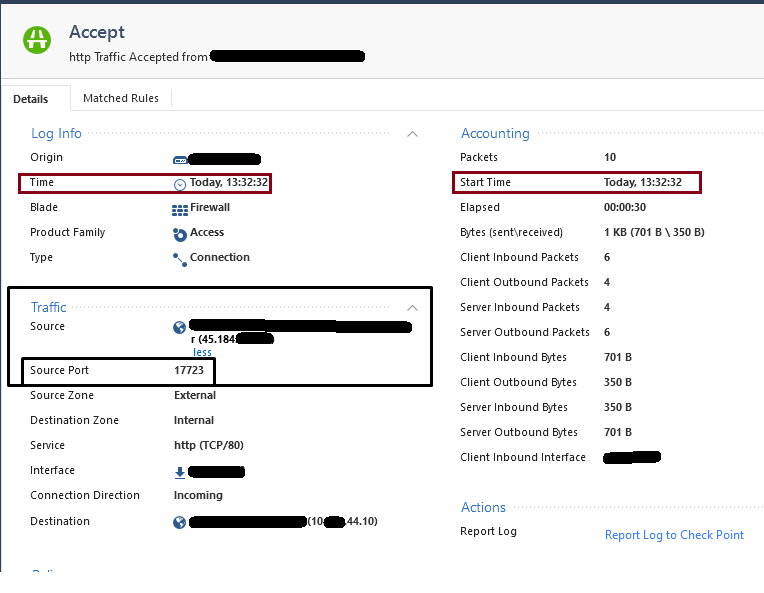Select the Details tab
Image resolution: width=764 pixels, height=593 pixels.
click(x=31, y=99)
